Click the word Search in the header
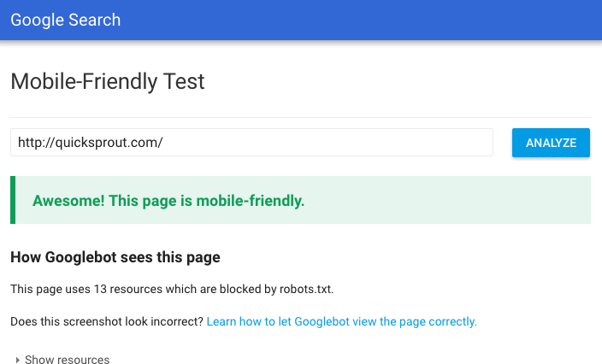602x364 pixels. pos(93,20)
